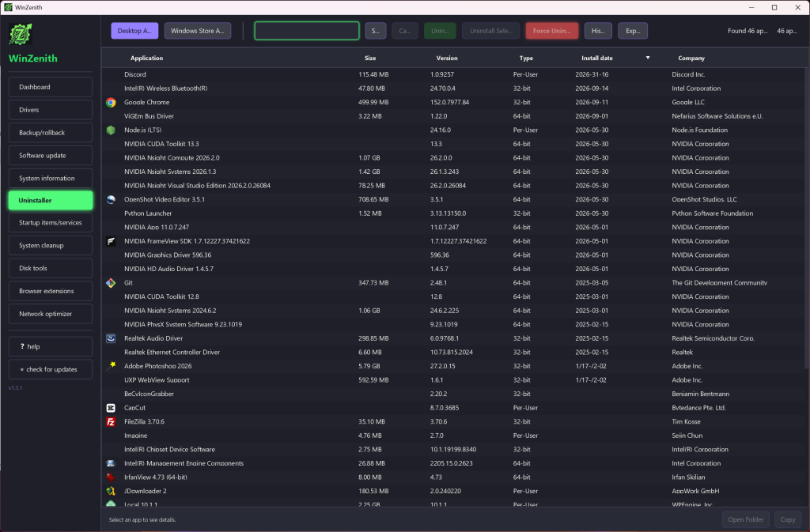The image size is (810, 532).
Task: Click the JDownloader 2 icon
Action: pyautogui.click(x=111, y=491)
